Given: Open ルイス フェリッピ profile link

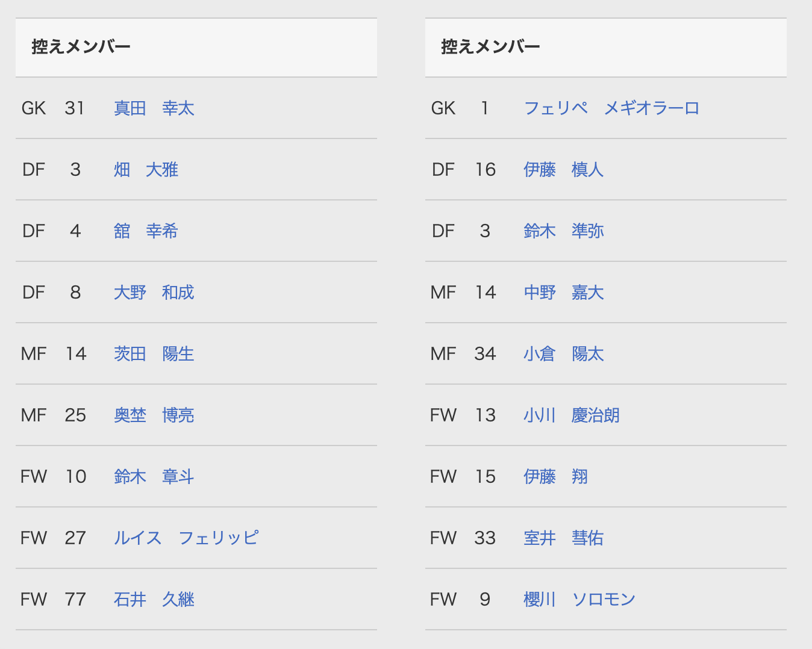Looking at the screenshot, I should [x=186, y=538].
